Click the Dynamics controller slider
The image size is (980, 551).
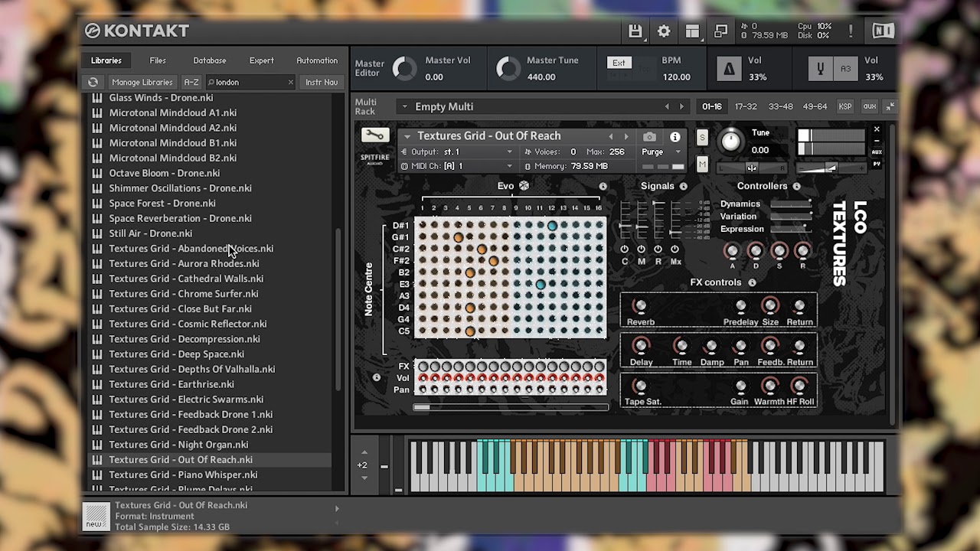(791, 204)
